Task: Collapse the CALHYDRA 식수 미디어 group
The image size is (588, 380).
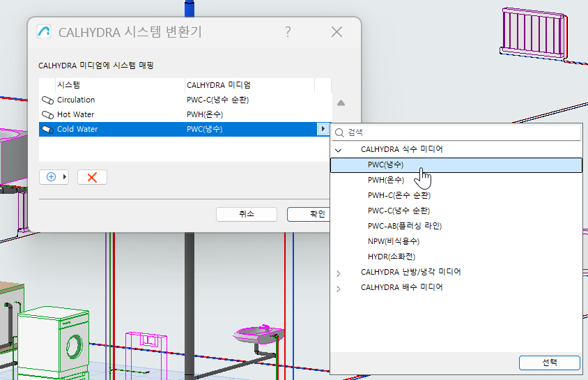Action: (x=339, y=150)
